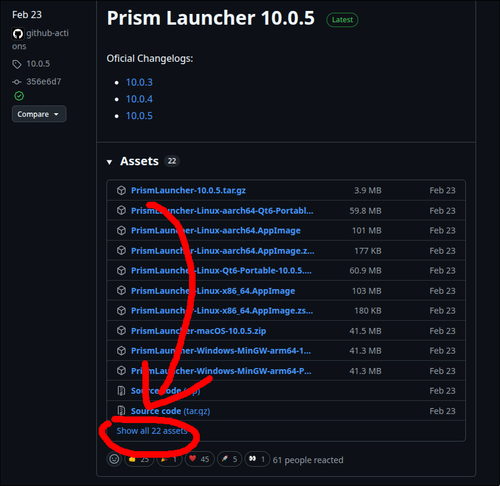The width and height of the screenshot is (500, 486).
Task: Click the green verified checkmark icon
Action: pos(19,96)
